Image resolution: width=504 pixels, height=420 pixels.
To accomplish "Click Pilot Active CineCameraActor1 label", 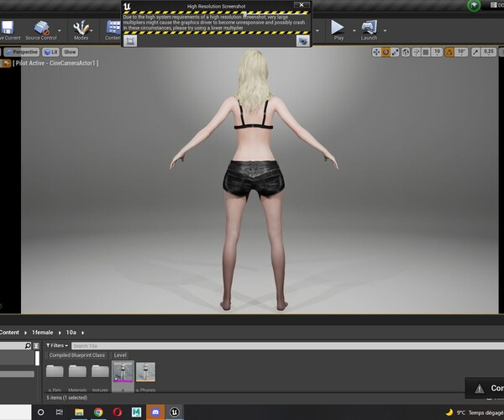I will click(x=55, y=63).
